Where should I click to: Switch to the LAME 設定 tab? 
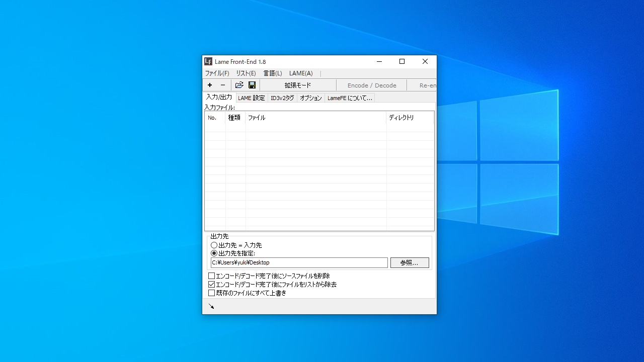[252, 98]
